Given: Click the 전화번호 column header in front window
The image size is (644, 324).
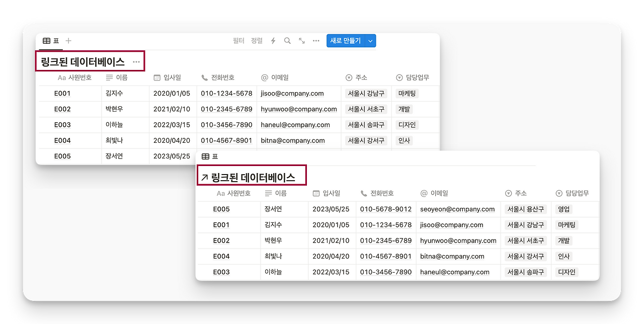Looking at the screenshot, I should 377,193.
